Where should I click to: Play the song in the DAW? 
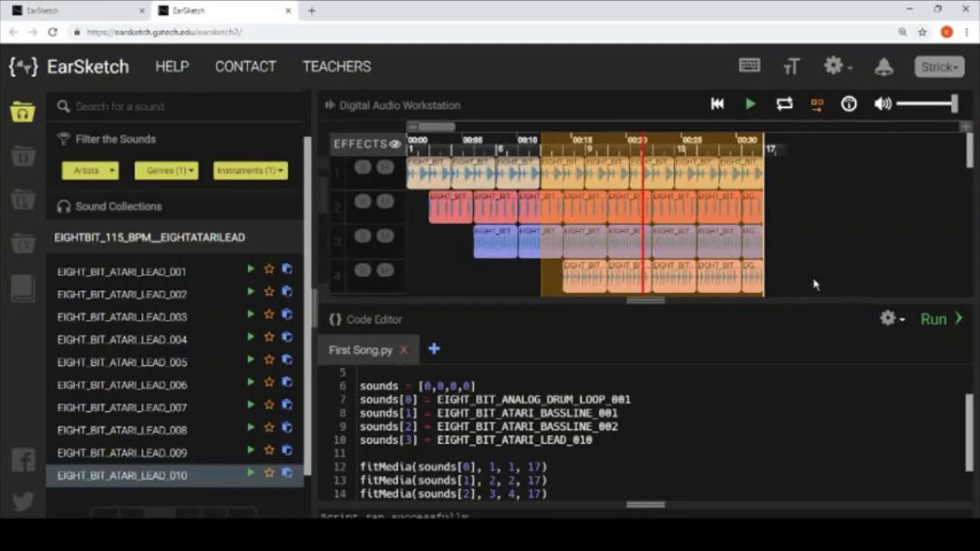coord(750,104)
